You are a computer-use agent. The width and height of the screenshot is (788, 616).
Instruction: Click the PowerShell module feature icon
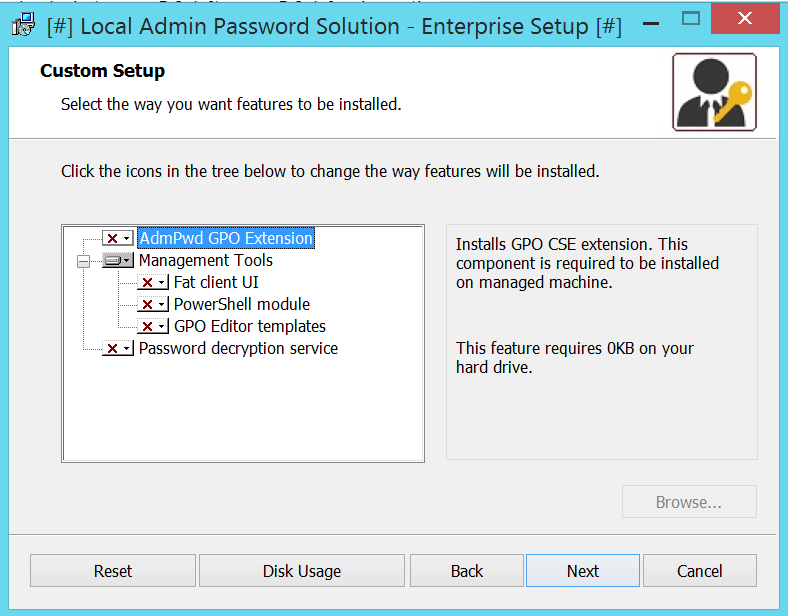(152, 304)
